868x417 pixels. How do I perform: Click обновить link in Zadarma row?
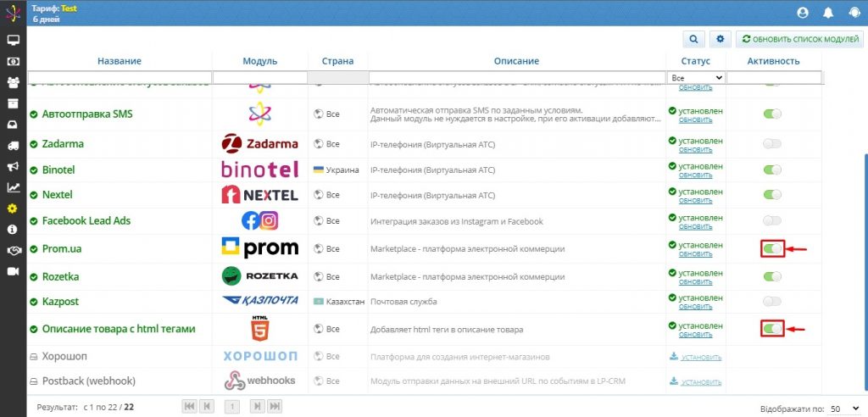[x=695, y=149]
